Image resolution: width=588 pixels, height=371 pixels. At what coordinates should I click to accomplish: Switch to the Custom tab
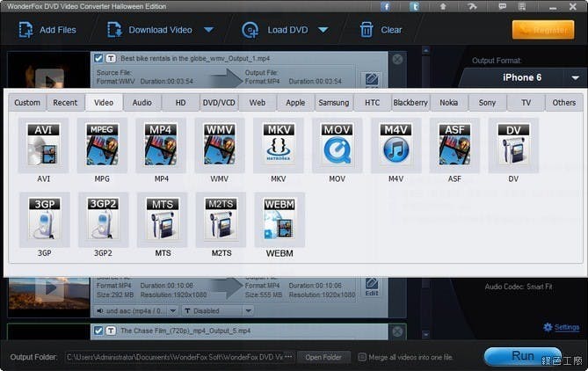click(x=27, y=103)
